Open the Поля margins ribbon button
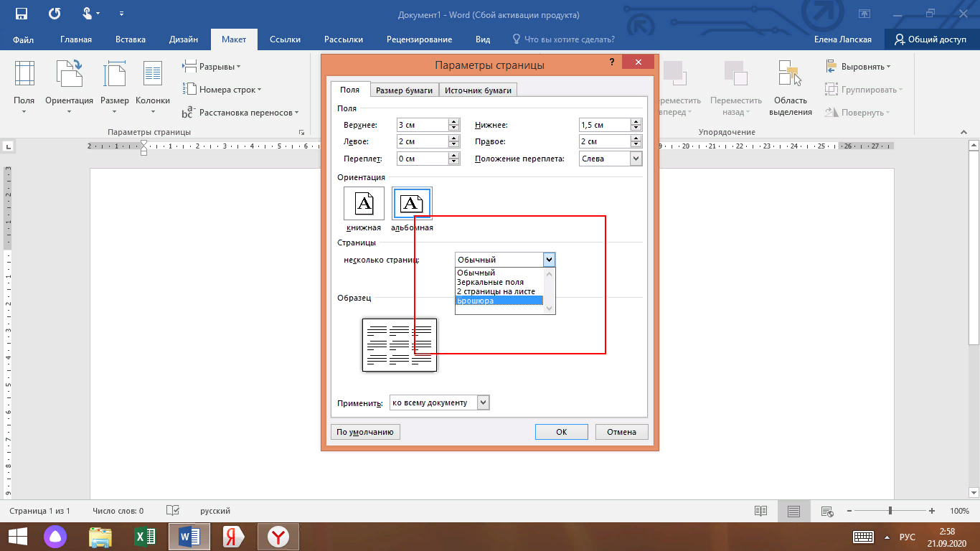Viewport: 980px width, 551px height. (x=24, y=86)
